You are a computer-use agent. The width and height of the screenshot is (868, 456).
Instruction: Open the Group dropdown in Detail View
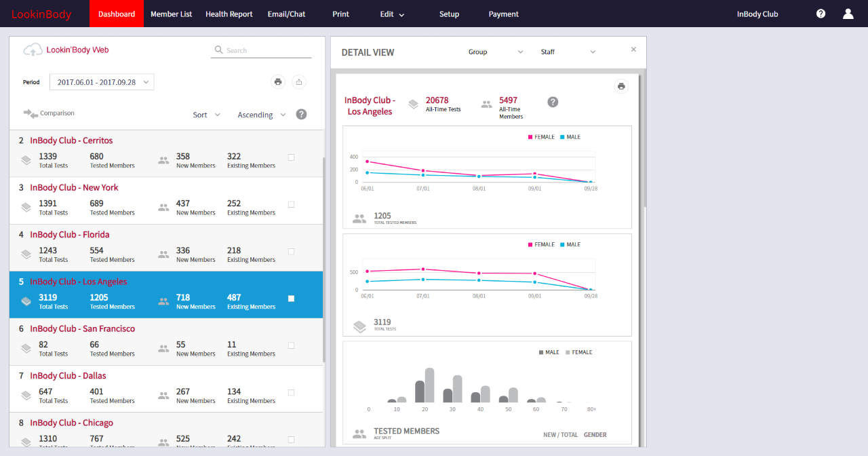[x=496, y=52]
